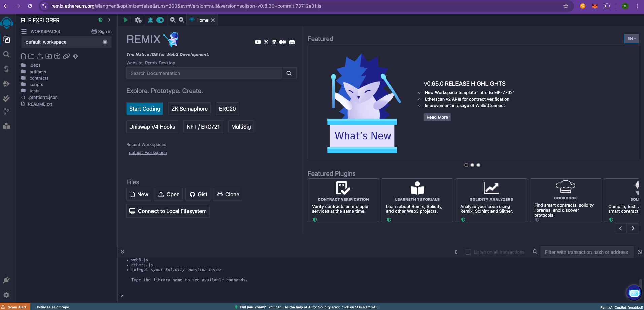
Task: Expand the scripts folder
Action: coord(36,84)
